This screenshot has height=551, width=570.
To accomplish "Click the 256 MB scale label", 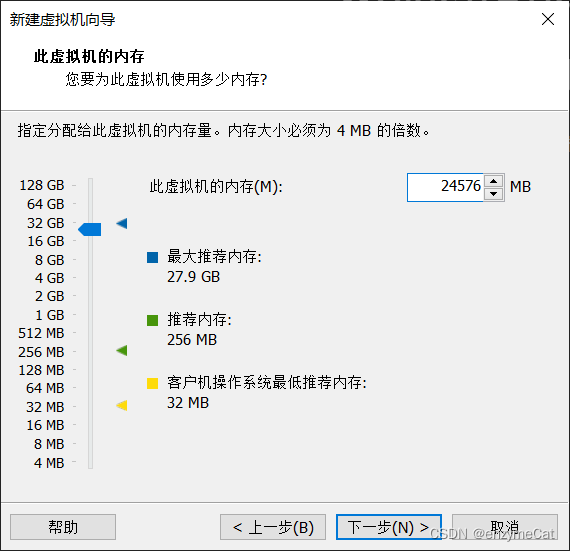I will pyautogui.click(x=41, y=352).
